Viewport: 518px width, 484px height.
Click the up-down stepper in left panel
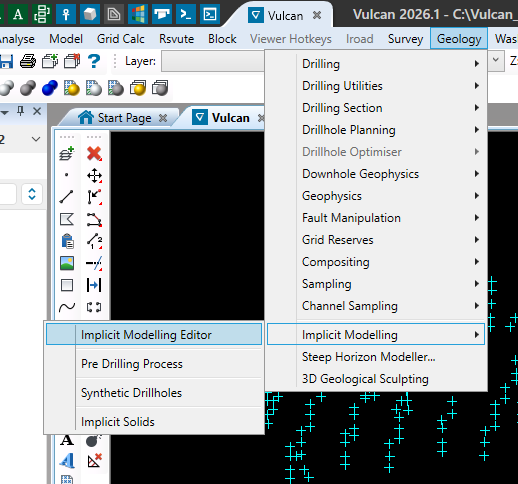point(32,194)
